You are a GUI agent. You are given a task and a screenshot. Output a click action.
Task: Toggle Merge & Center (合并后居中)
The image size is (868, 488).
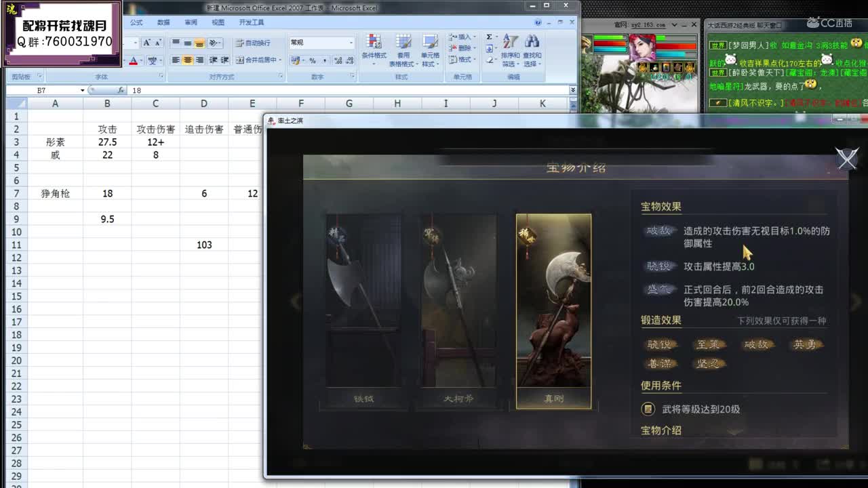point(258,60)
